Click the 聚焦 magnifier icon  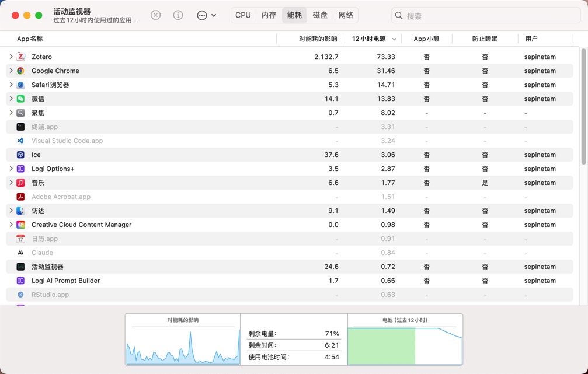(20, 113)
